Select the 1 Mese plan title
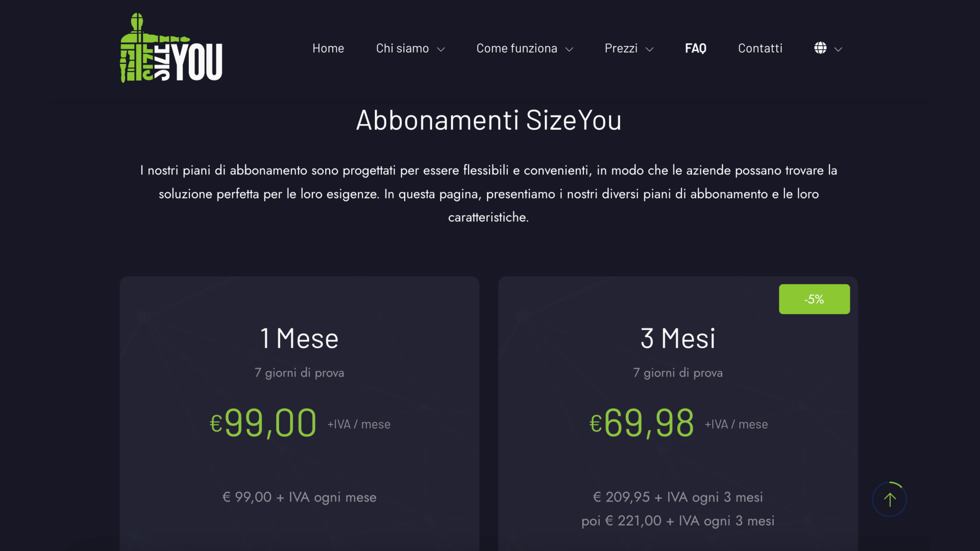Screen dimensions: 980x551 (300, 338)
